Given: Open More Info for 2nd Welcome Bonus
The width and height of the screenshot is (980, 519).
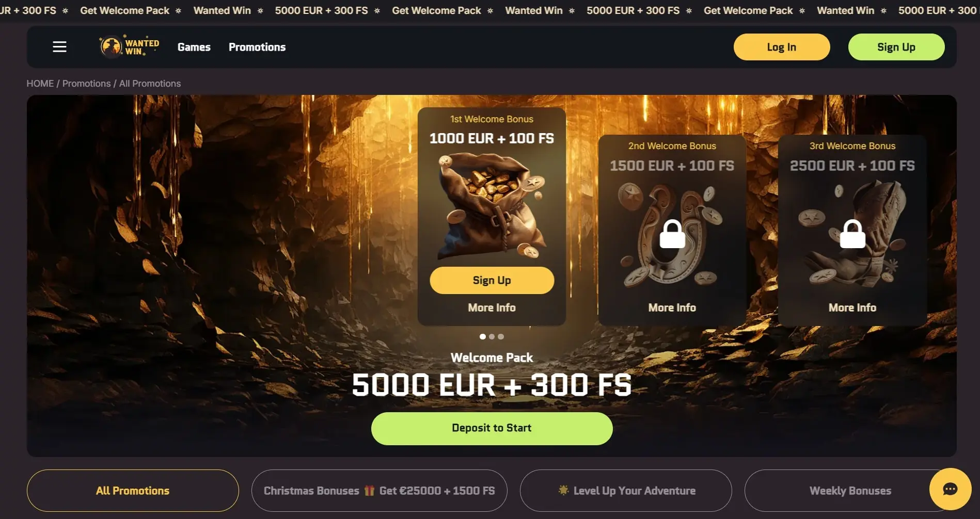Looking at the screenshot, I should pos(672,307).
